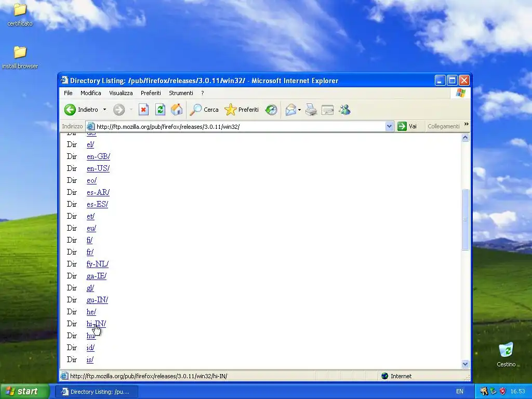Screen dimensions: 532x399
Task: Click the vertical scrollbar thumb
Action: tap(465, 220)
